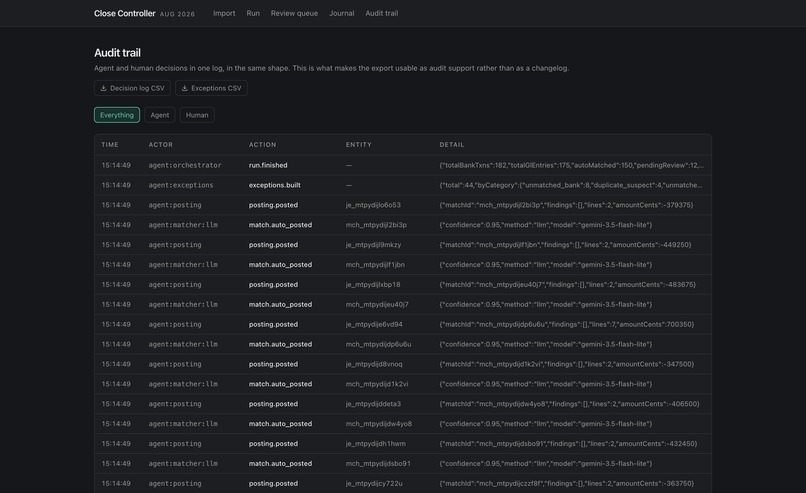Click the entity je_mtpydijlo6o53
Viewport: 806px width, 493px height.
(x=373, y=205)
